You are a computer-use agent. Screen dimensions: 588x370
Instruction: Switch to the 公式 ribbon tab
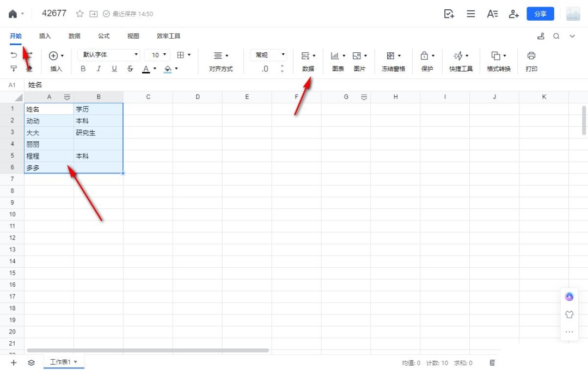(x=103, y=36)
